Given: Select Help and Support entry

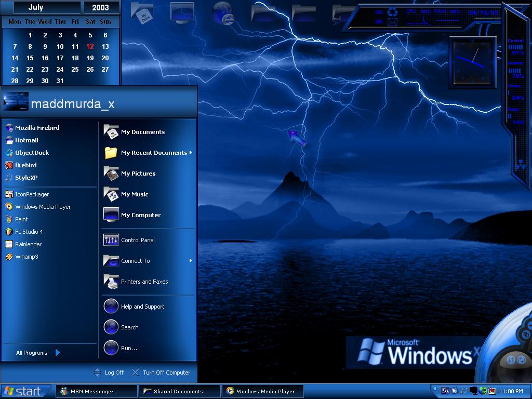Looking at the screenshot, I should pos(134,307).
